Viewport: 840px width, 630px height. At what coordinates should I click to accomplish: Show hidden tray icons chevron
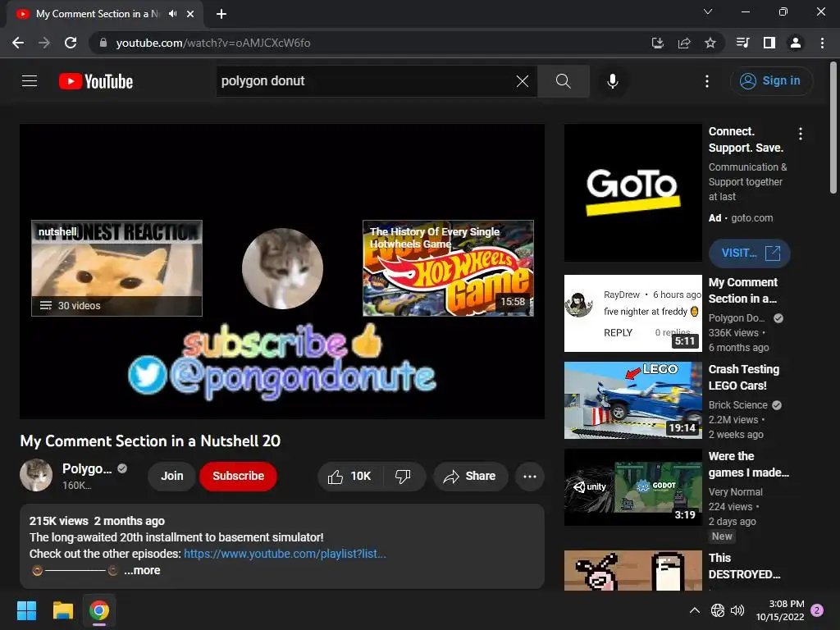(695, 610)
